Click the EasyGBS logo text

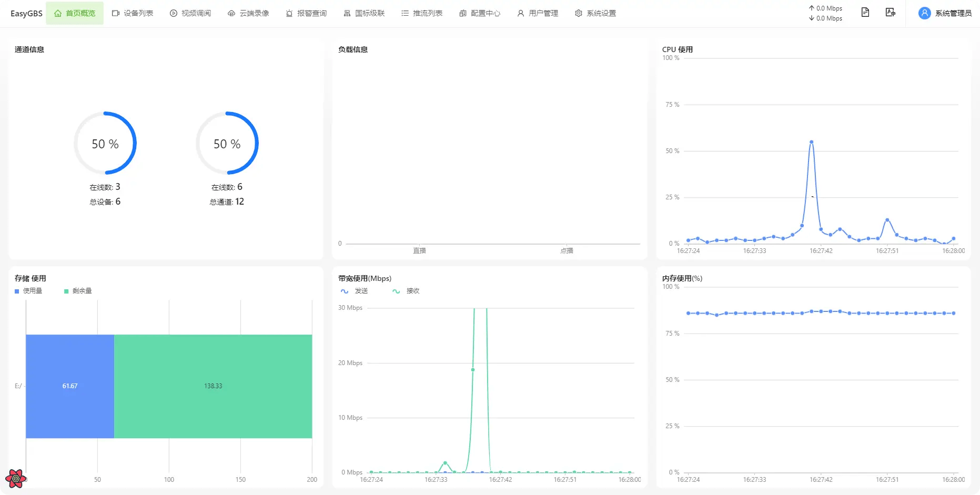tap(26, 13)
